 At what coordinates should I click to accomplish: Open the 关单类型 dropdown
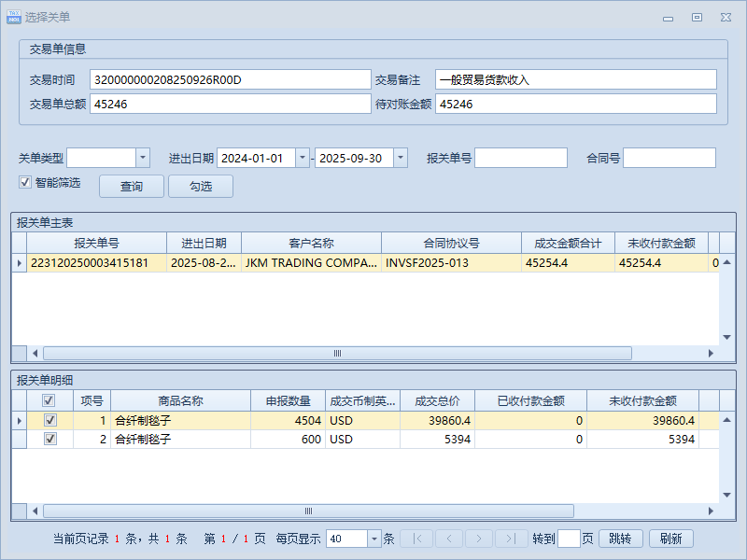point(143,158)
